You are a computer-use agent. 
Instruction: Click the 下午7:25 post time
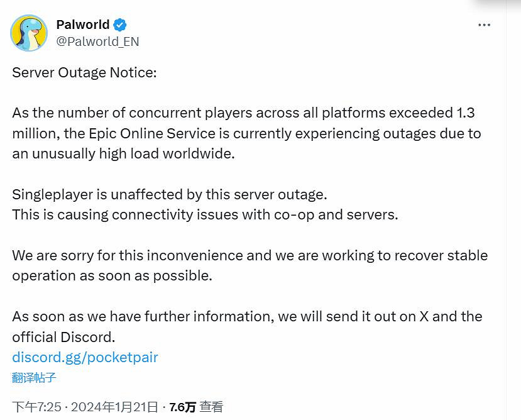pos(36,407)
